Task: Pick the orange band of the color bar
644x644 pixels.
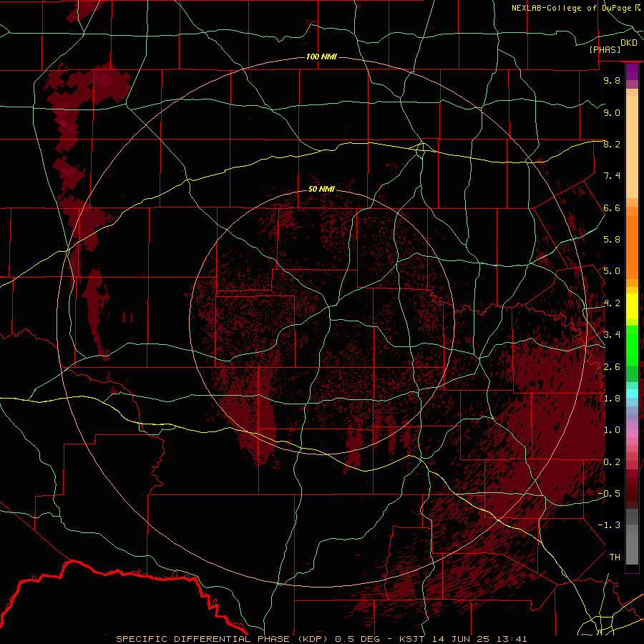Action: (632, 248)
